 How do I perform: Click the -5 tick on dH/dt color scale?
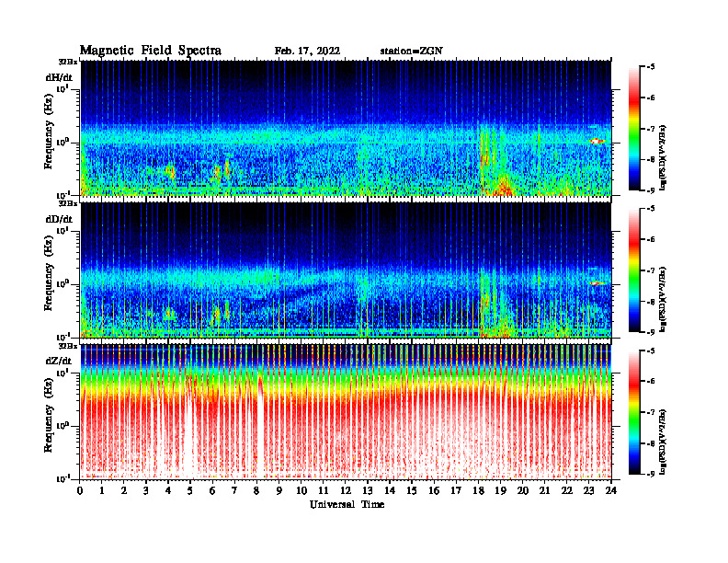pos(651,67)
